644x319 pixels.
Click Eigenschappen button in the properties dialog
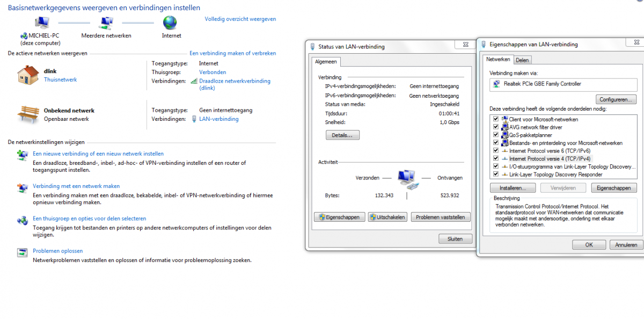614,188
